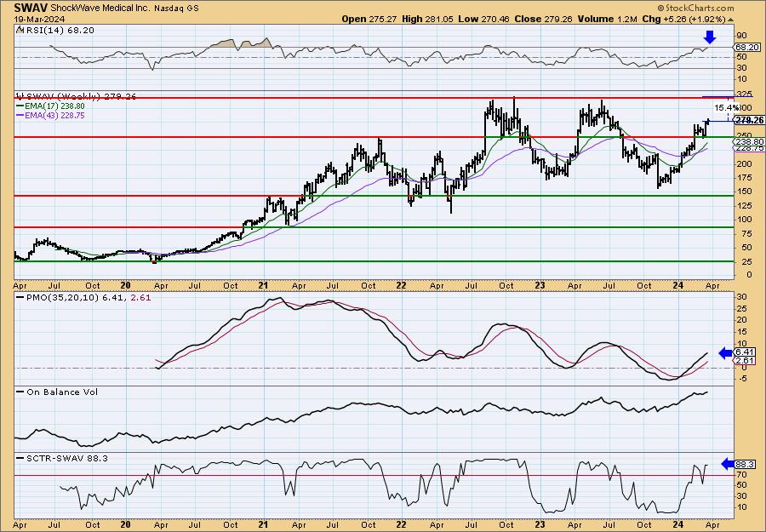Image resolution: width=766 pixels, height=532 pixels.
Task: Click the black PMO legend line swatch
Action: (20, 297)
